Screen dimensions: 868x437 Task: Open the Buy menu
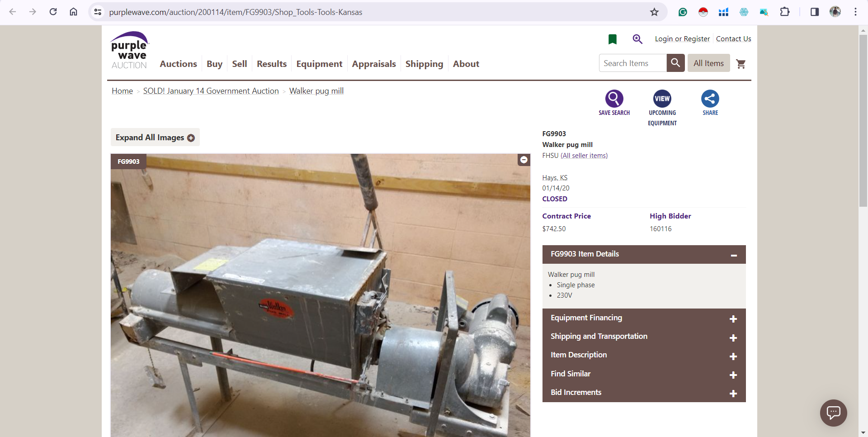point(214,64)
